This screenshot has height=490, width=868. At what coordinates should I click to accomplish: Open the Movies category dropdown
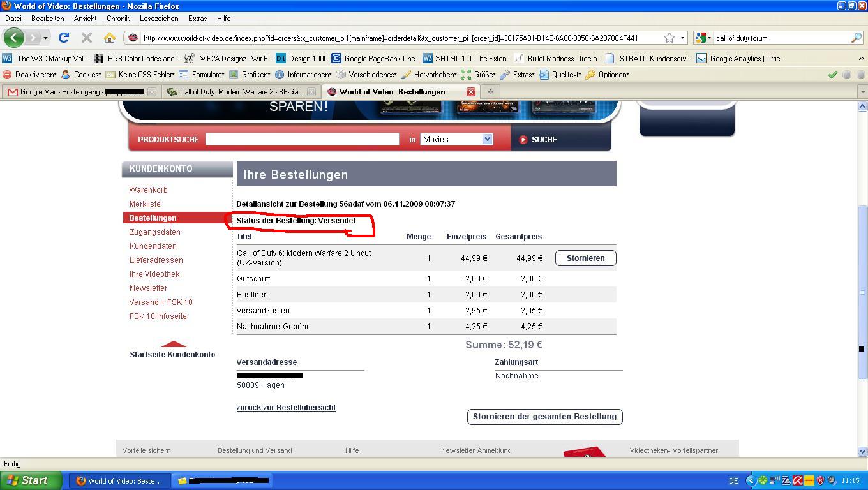[x=456, y=139]
